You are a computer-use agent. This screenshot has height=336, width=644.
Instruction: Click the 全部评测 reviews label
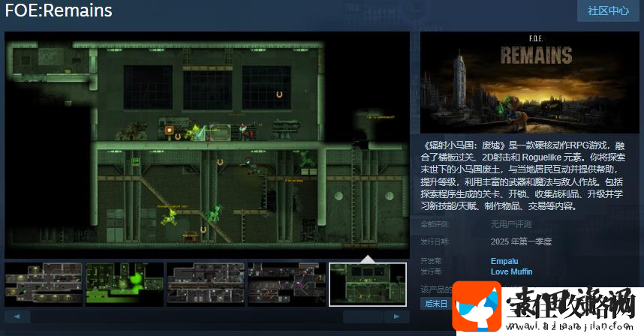click(x=435, y=224)
